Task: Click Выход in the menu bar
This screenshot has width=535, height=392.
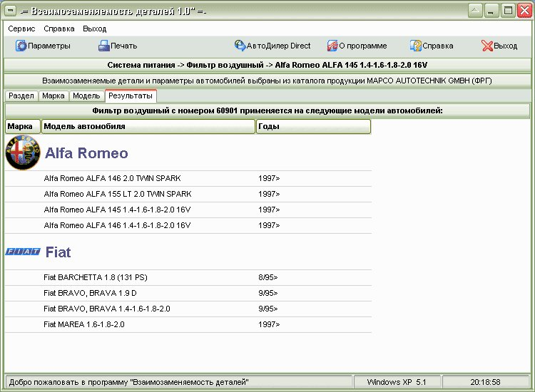Action: [x=94, y=29]
